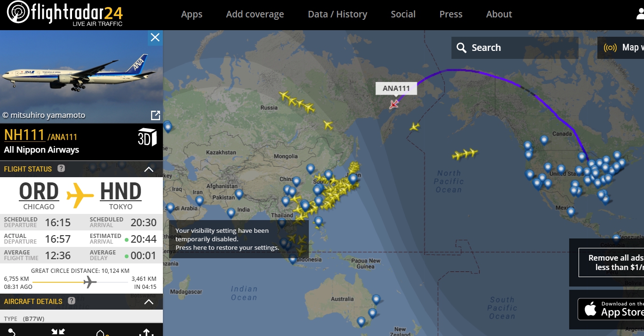Screen dimensions: 644x336
Task: Select the airport pin near Venezuela
Action: tap(616, 238)
